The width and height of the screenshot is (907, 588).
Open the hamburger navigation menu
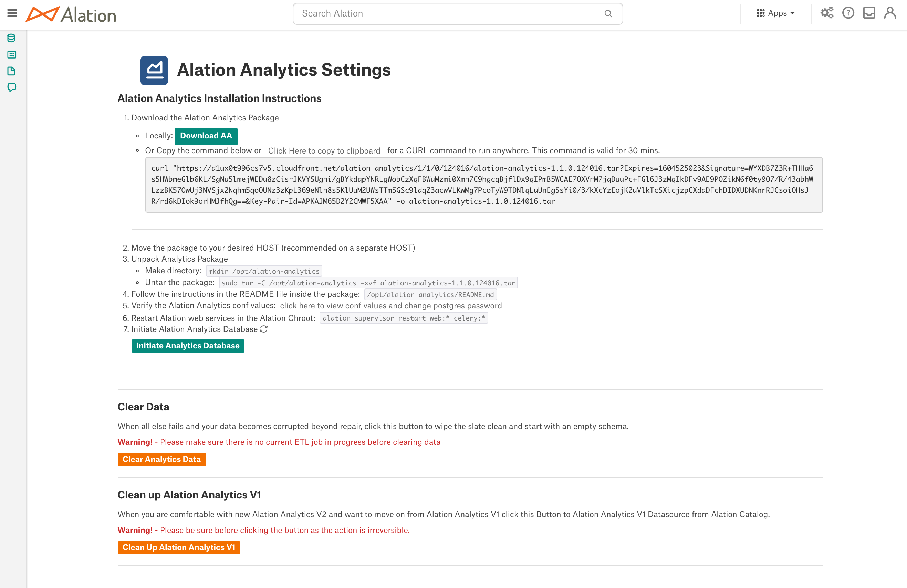[x=12, y=13]
